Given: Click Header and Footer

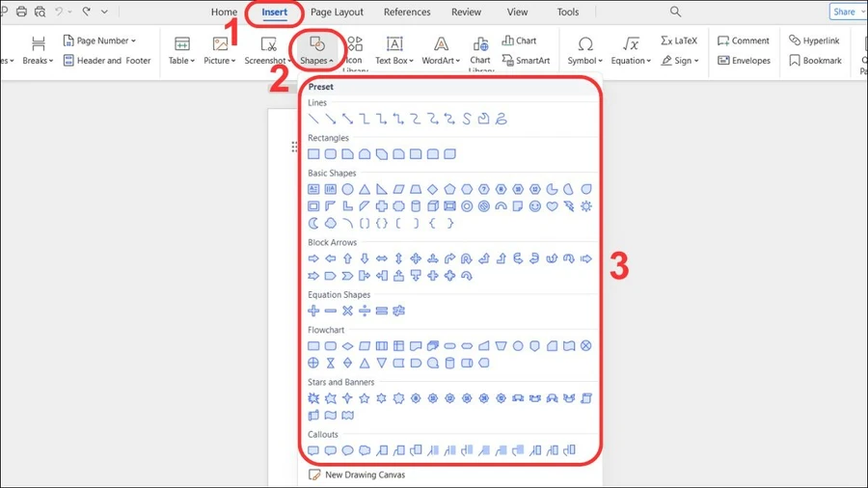Looking at the screenshot, I should tap(107, 61).
